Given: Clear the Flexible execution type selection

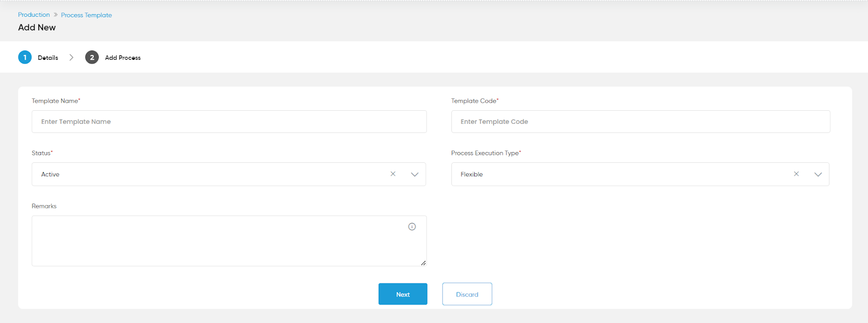Looking at the screenshot, I should (796, 174).
